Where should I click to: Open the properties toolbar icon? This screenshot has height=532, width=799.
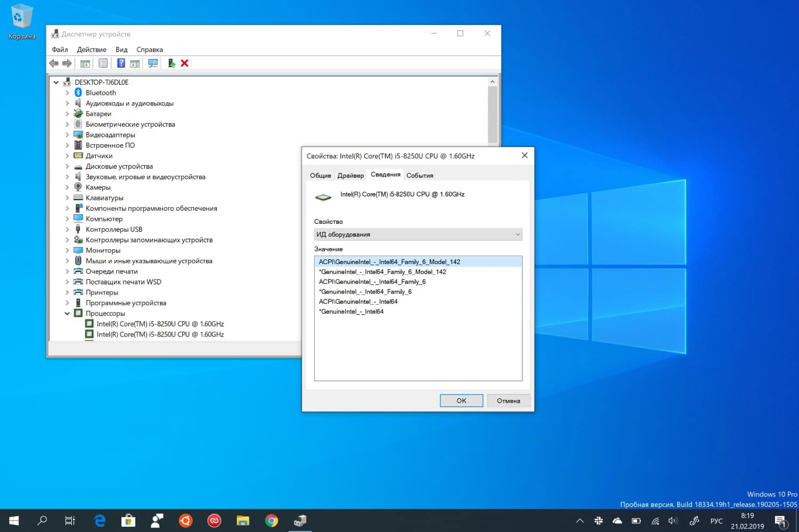click(103, 63)
